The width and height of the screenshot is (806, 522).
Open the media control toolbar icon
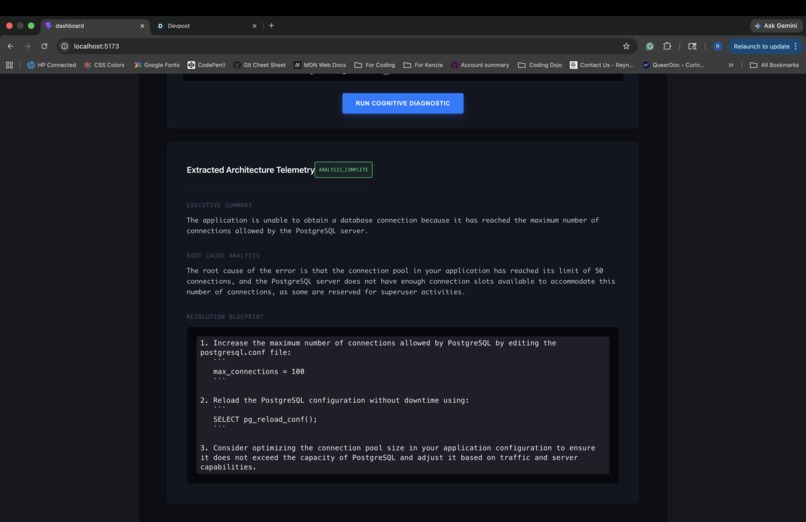[x=692, y=46]
